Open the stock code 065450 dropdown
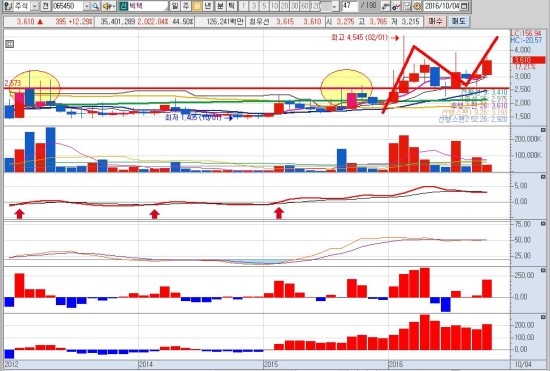 [x=86, y=6]
